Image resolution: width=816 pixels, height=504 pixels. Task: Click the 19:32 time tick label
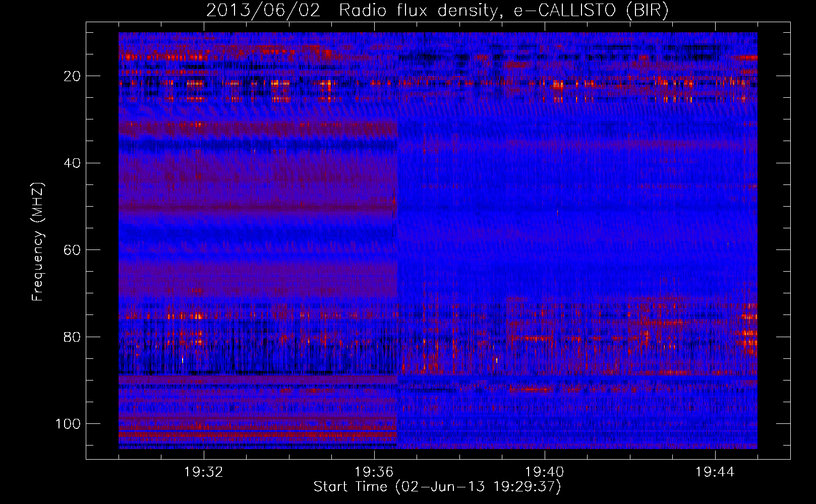[x=204, y=472]
